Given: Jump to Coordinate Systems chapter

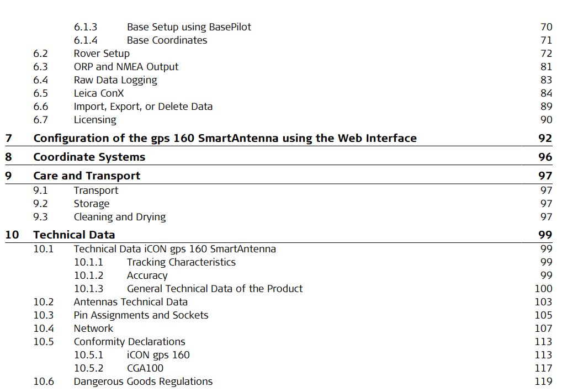Looking at the screenshot, I should 89,157.
